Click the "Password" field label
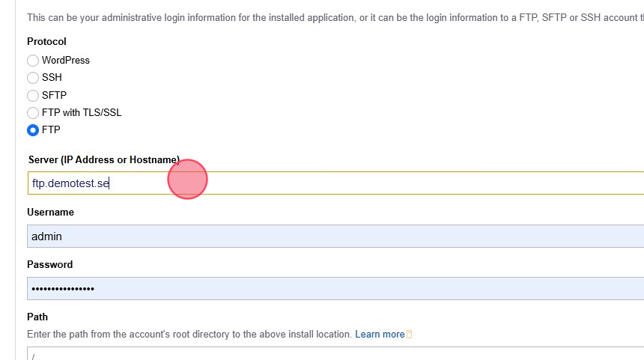This screenshot has height=360, width=644. point(49,265)
